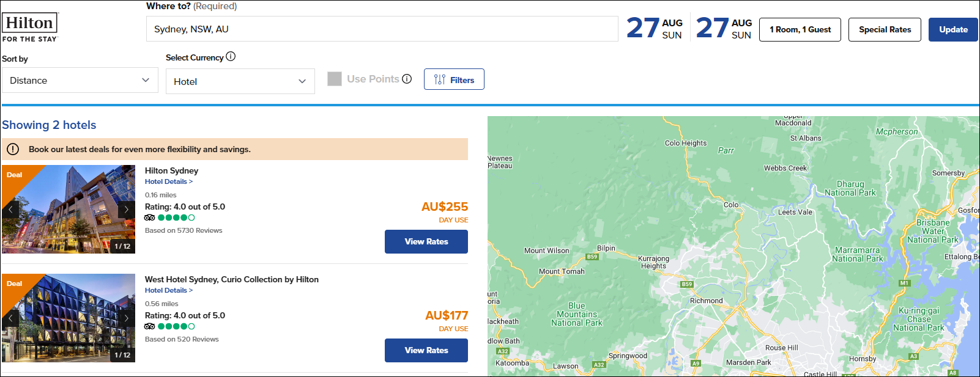Open the Select Currency info icon
980x377 pixels.
click(231, 56)
